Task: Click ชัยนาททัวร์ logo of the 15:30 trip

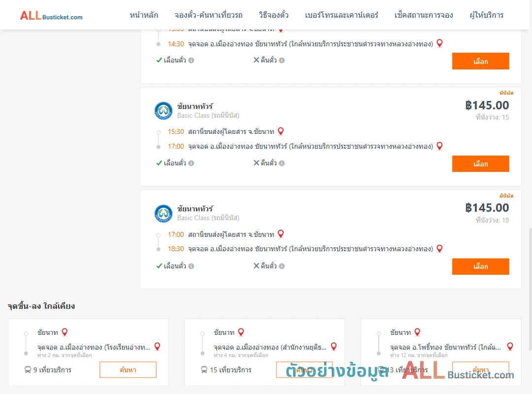Action: [x=163, y=111]
